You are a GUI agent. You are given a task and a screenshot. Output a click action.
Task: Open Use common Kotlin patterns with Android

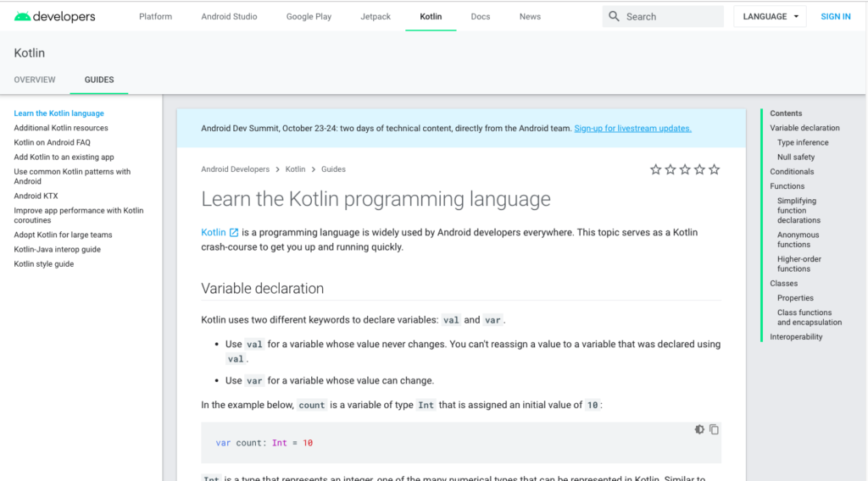pyautogui.click(x=72, y=176)
